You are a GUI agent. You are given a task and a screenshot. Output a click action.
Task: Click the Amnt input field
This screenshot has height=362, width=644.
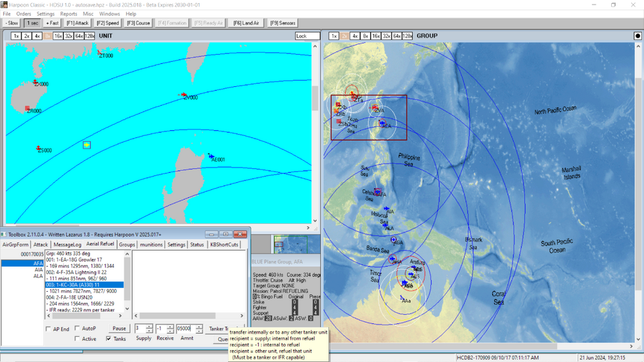pos(187,329)
